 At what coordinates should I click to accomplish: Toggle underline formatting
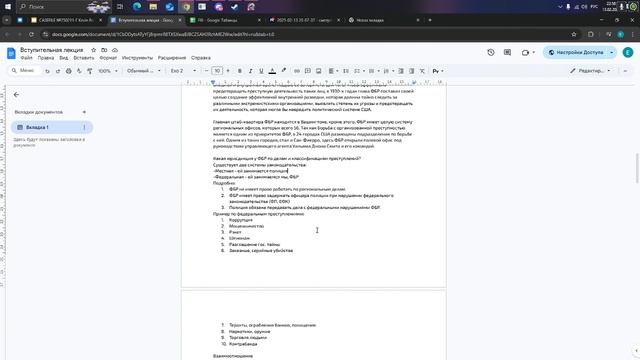click(261, 71)
